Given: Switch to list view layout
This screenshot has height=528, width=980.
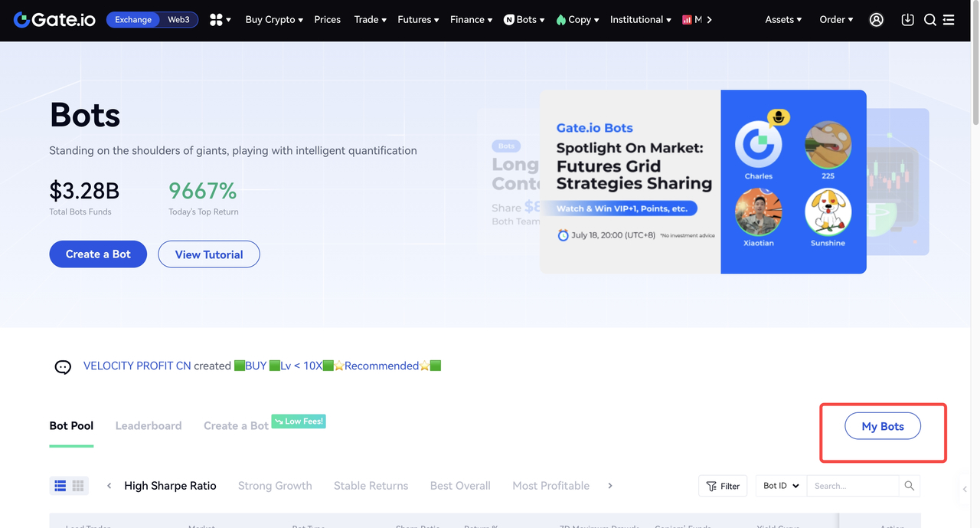Looking at the screenshot, I should (60, 486).
